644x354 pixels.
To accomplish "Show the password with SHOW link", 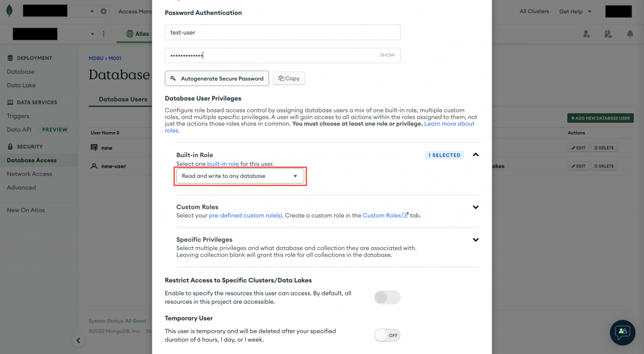I will [387, 55].
